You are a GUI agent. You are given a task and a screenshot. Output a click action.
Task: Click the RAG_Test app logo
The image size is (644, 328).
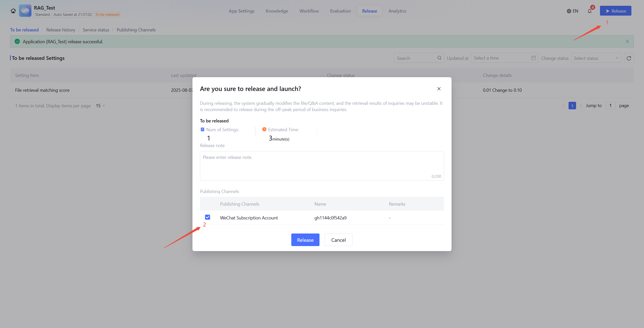(x=25, y=11)
